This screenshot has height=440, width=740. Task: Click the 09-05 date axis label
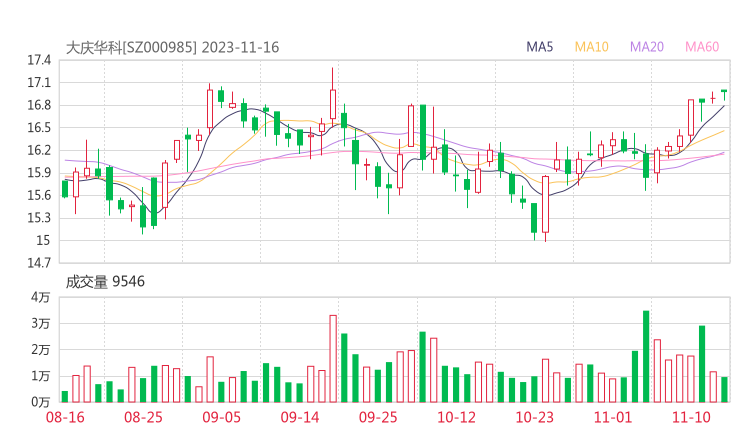[x=221, y=417]
